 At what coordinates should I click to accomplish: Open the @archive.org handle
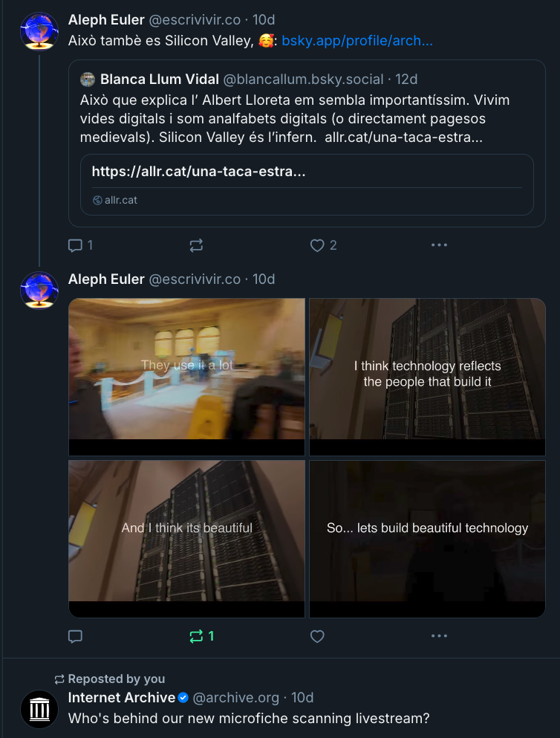point(236,697)
